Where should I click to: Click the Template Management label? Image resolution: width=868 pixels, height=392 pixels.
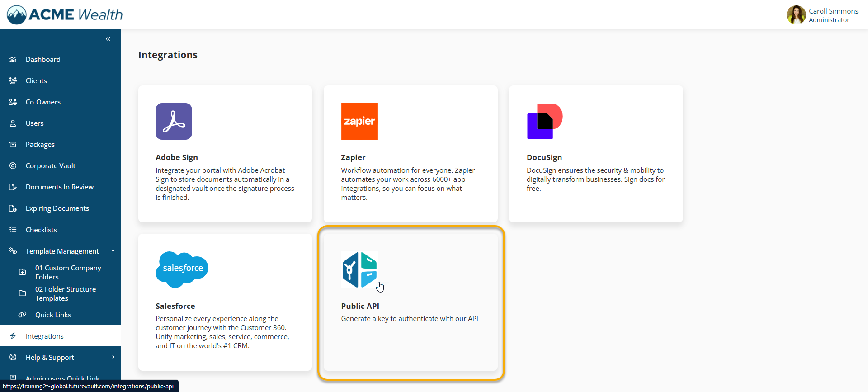(62, 251)
